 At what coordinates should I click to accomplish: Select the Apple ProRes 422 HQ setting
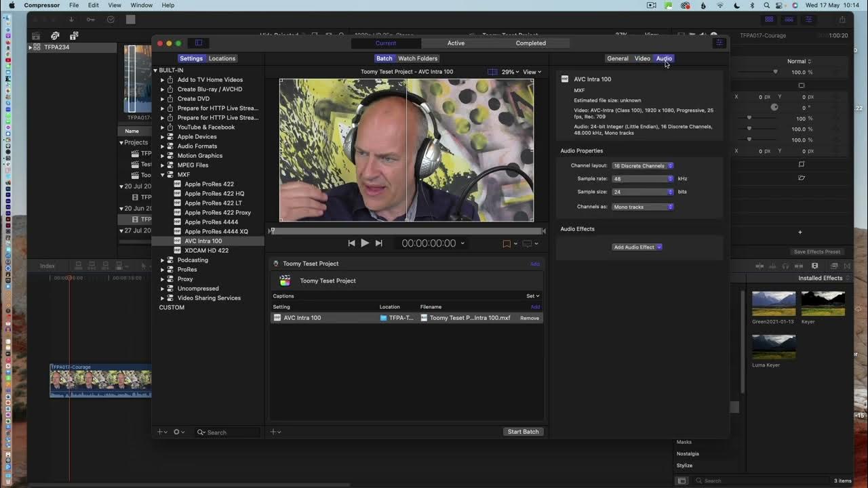pyautogui.click(x=214, y=194)
